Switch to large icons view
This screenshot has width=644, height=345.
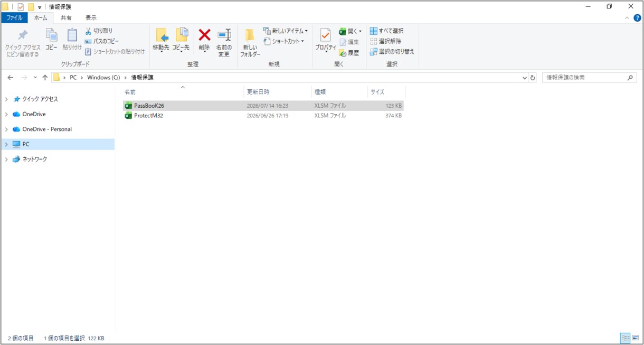636,338
